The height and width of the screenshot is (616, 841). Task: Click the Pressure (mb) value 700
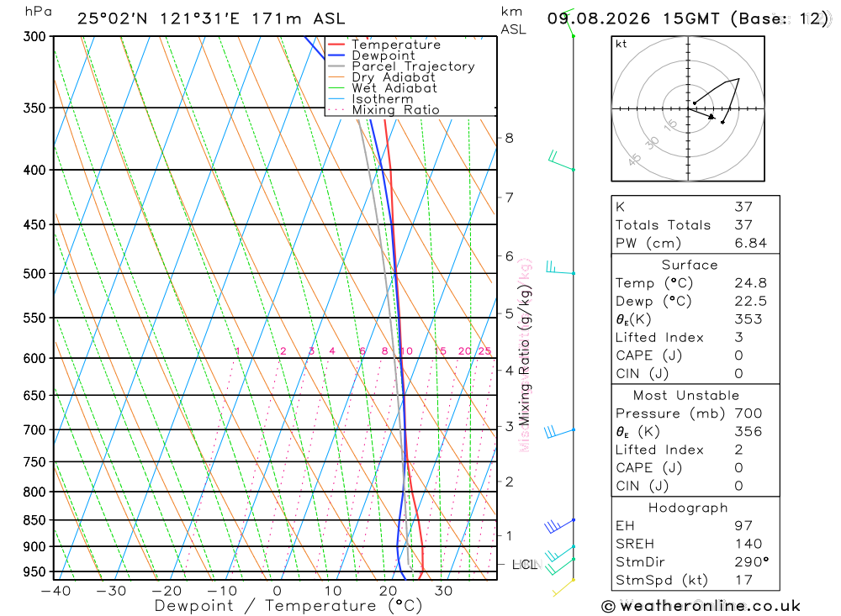748,413
